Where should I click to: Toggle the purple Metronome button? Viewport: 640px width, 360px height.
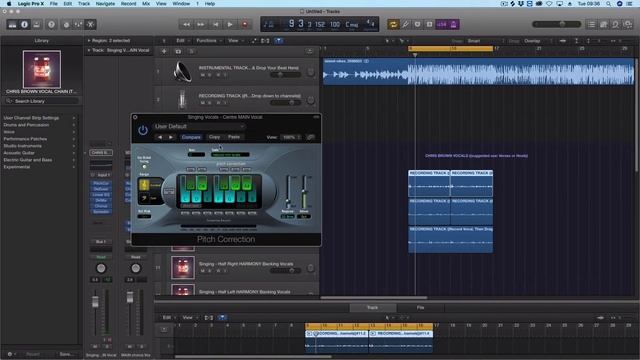[x=453, y=24]
